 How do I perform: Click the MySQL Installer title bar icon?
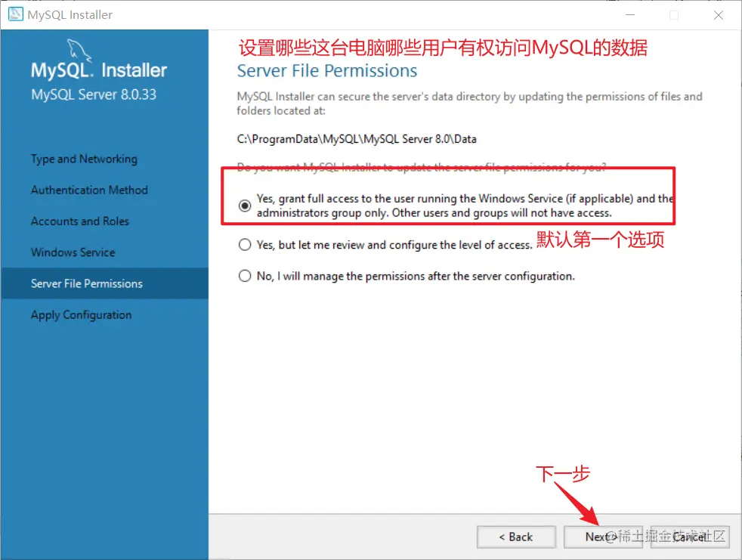[16, 14]
